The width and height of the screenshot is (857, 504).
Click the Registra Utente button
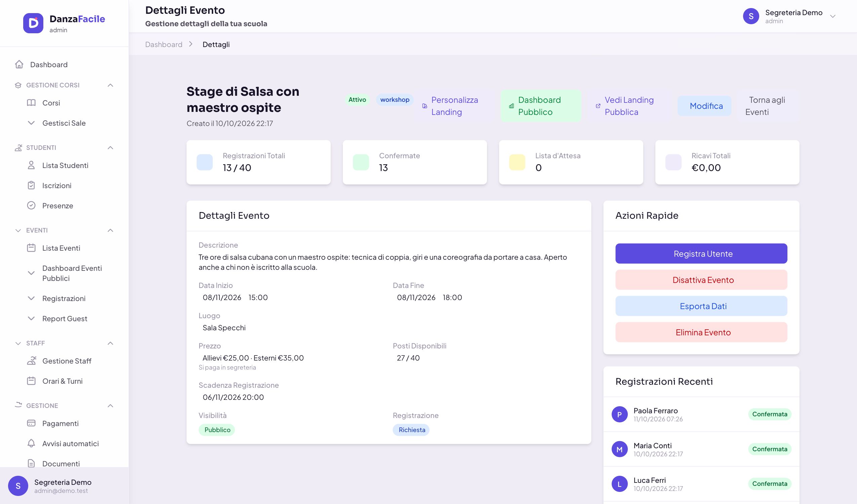point(701,253)
